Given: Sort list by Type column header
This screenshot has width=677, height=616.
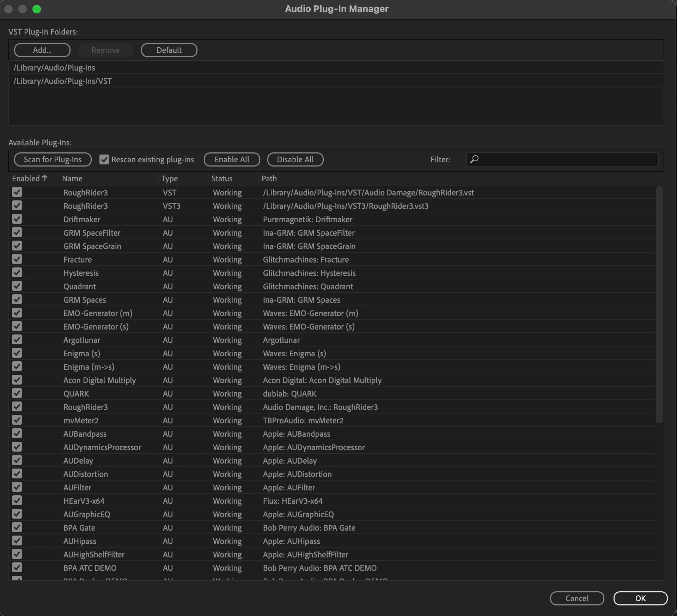Looking at the screenshot, I should tap(170, 179).
